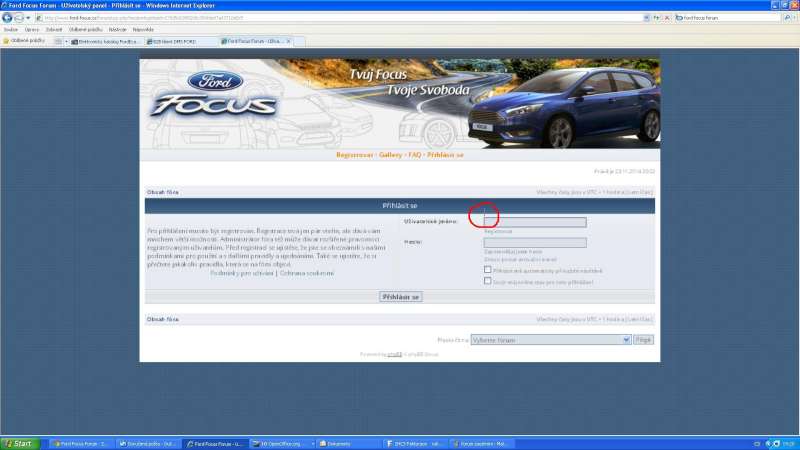Click the Windows Start button
Screen dimensions: 800x450
tap(22, 443)
